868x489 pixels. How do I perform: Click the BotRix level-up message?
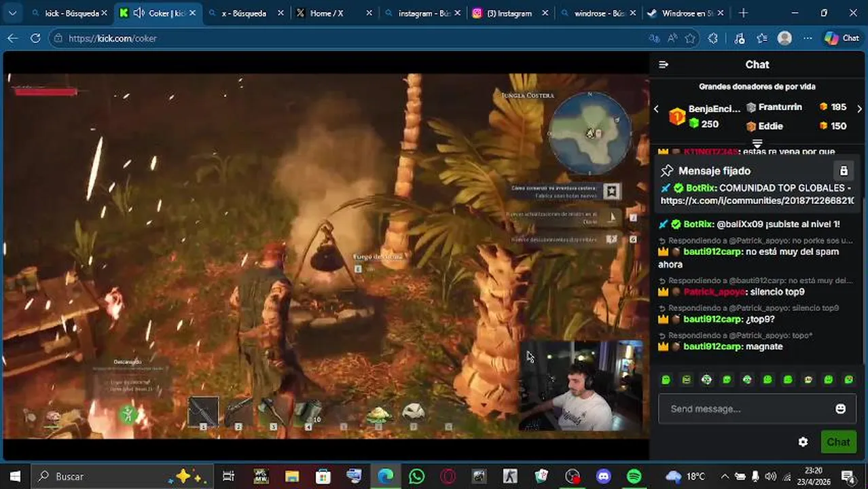pos(749,224)
